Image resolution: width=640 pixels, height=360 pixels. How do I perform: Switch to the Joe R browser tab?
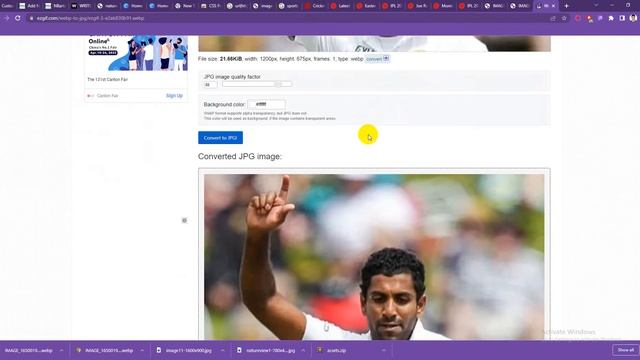(417, 6)
